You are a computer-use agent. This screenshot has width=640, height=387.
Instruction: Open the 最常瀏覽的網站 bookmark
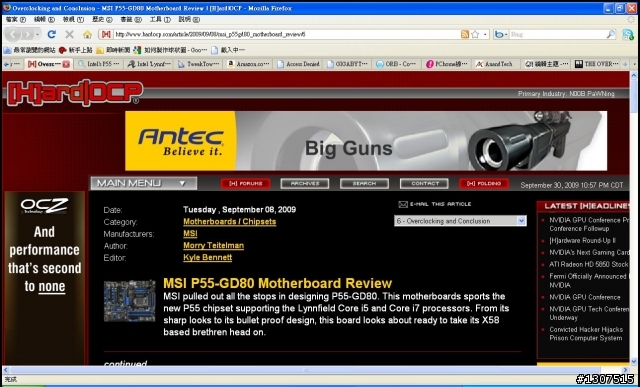(x=29, y=50)
